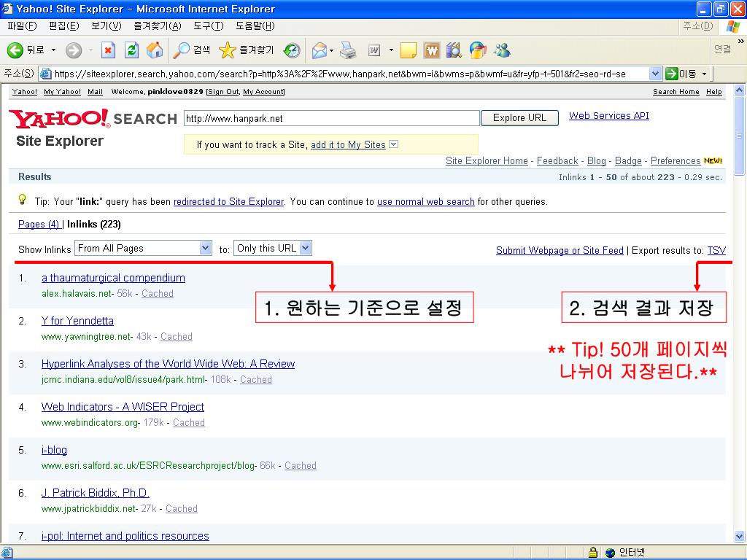Click the IE icon in the title bar
This screenshot has width=747, height=560.
click(7, 9)
